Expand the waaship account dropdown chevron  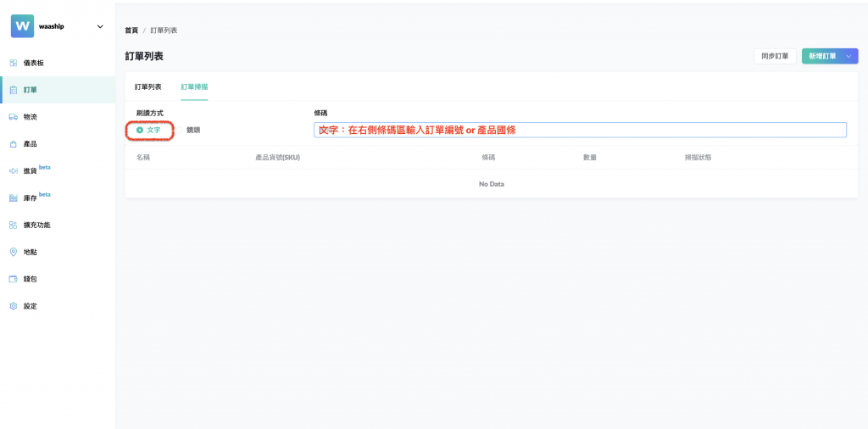[x=100, y=26]
